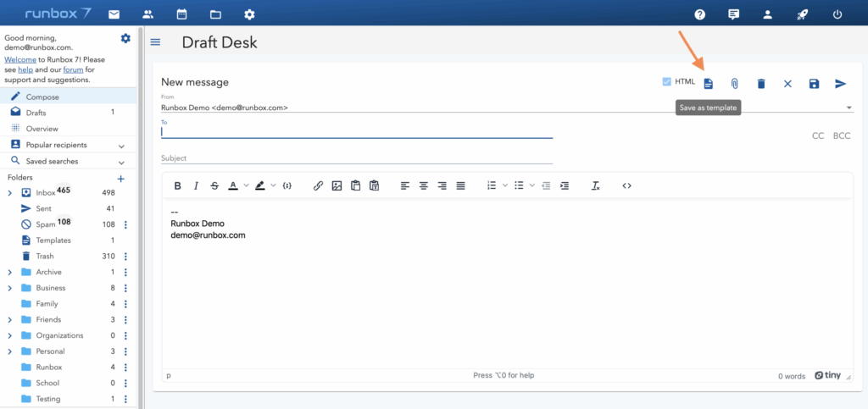Click the Paste clipboard icon in editor
This screenshot has height=409, width=868.
pyautogui.click(x=355, y=185)
